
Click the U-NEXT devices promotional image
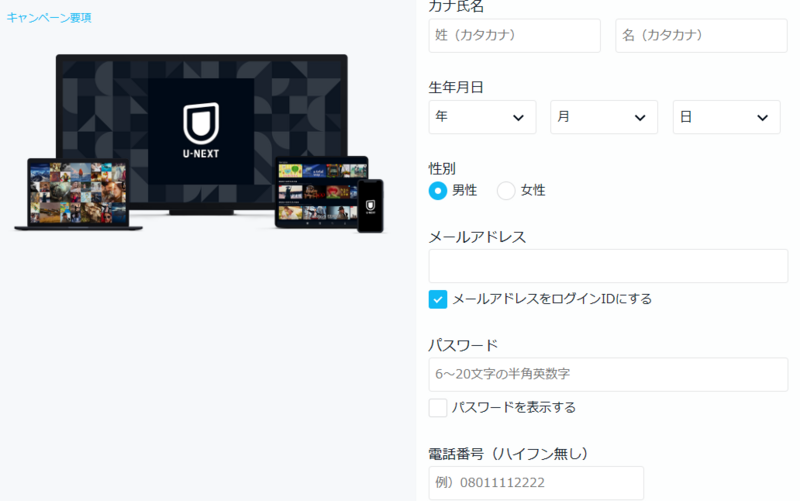pyautogui.click(x=199, y=144)
